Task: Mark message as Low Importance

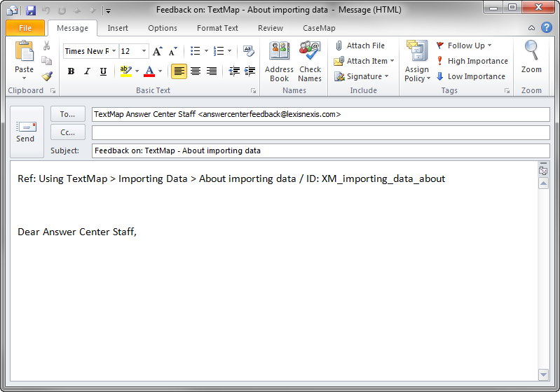Action: pos(471,76)
